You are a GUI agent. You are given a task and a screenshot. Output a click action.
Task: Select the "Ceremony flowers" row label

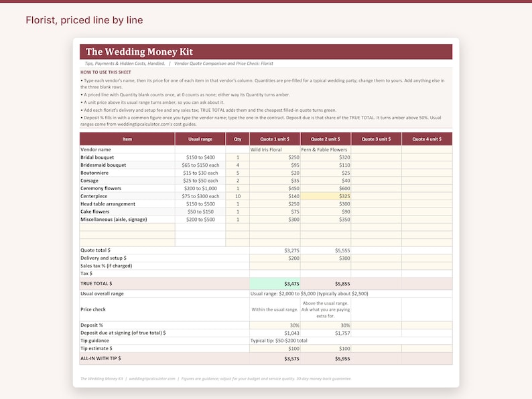tap(101, 189)
